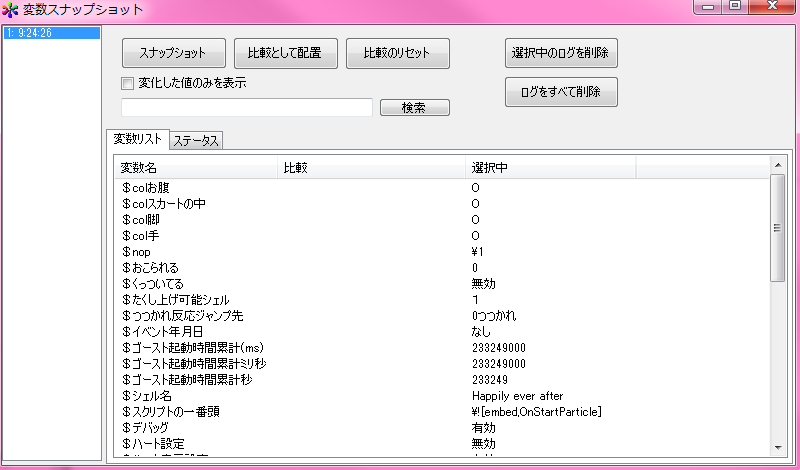Click the 比較として配置 button

coord(286,53)
